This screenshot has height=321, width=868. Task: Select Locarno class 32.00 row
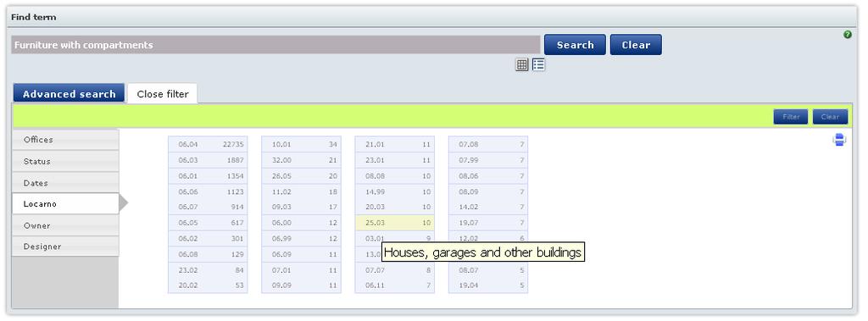coord(301,160)
